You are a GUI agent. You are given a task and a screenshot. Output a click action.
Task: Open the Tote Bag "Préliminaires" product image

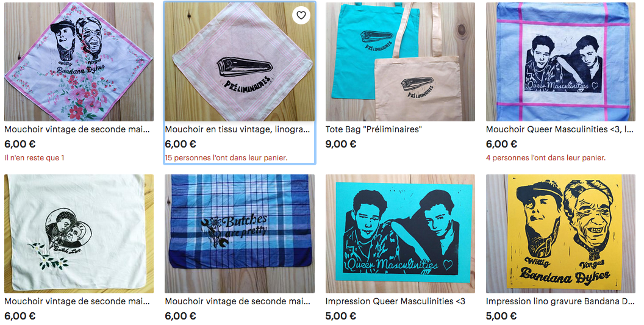400,62
